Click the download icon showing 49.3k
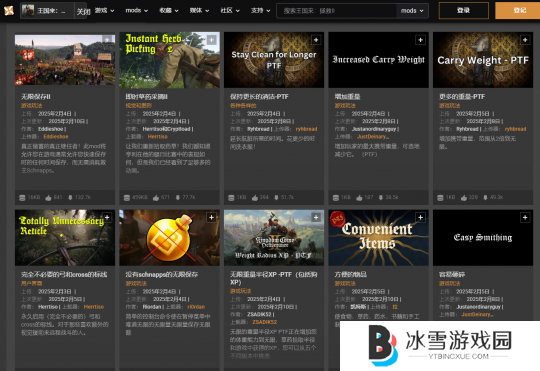Viewport: 540px width, 371px height. tap(485, 198)
